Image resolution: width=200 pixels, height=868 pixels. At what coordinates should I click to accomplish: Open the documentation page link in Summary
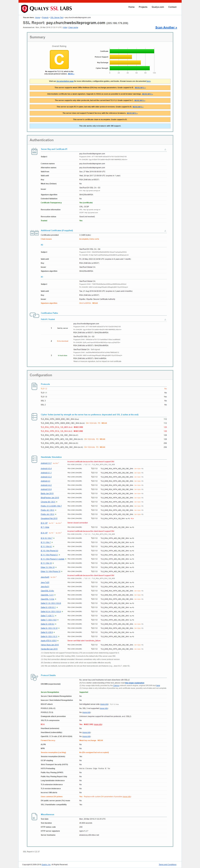65,81
